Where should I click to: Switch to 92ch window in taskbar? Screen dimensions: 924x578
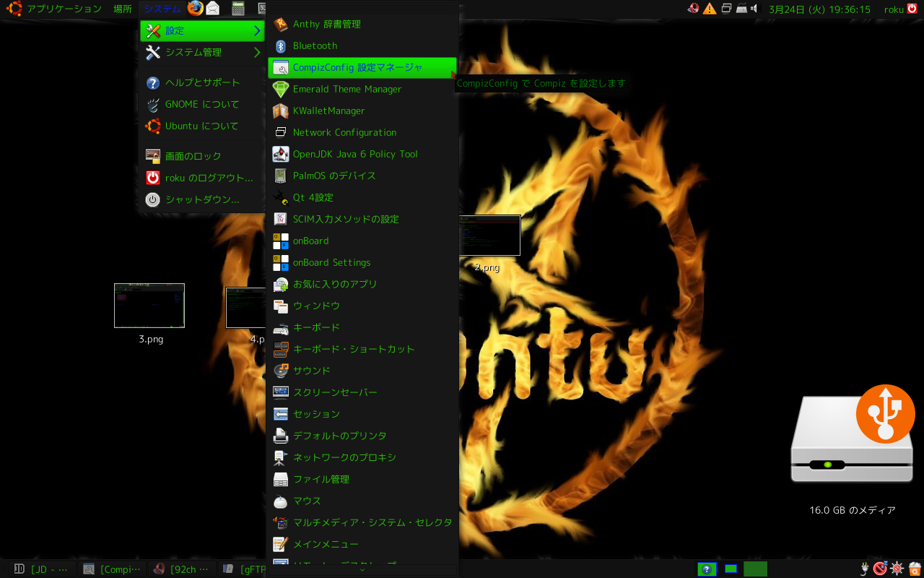pos(183,569)
